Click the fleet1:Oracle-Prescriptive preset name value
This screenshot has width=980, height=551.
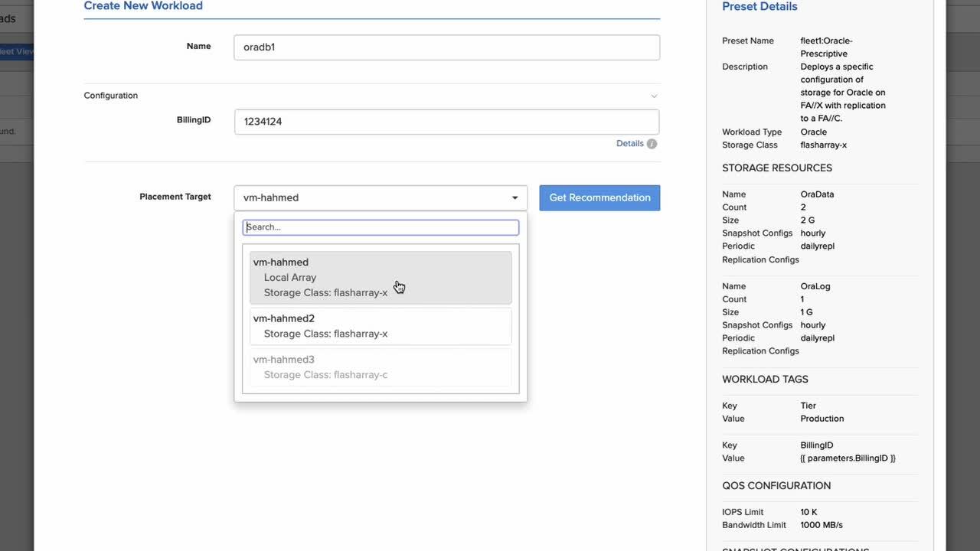(826, 47)
